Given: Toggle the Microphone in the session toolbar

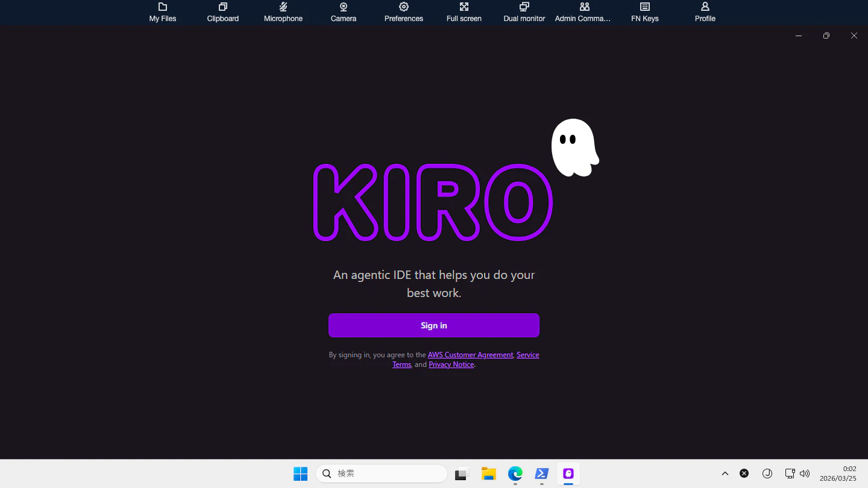Looking at the screenshot, I should point(283,12).
